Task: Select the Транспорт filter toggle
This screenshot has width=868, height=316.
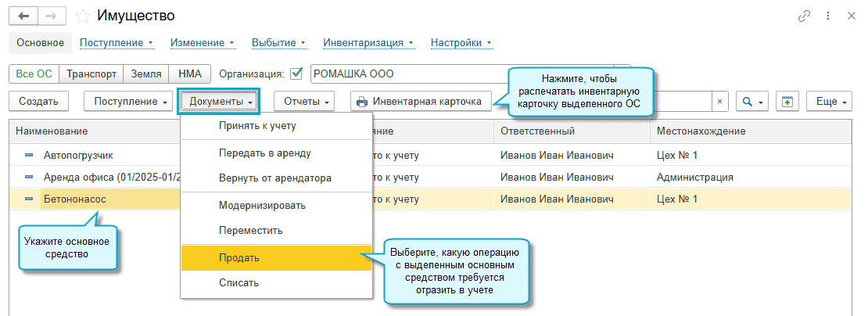Action: (x=91, y=74)
